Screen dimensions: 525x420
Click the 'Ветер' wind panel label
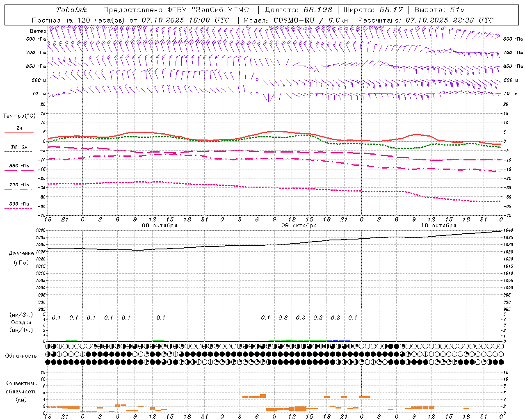pyautogui.click(x=38, y=31)
